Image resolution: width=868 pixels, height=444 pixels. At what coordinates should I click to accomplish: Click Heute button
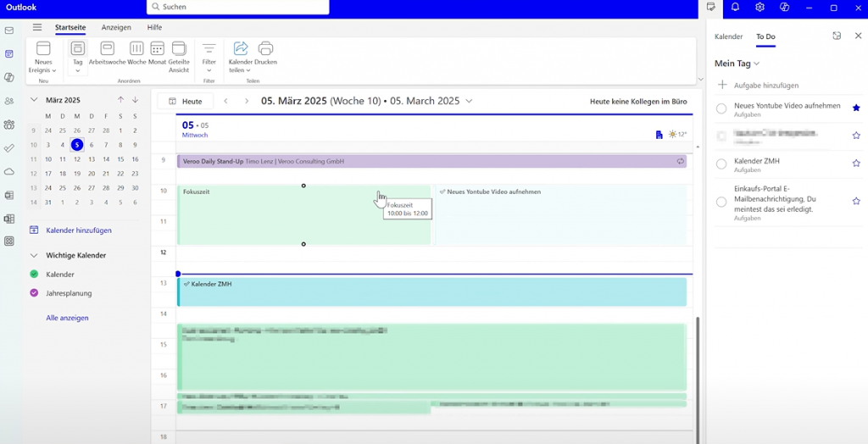coord(185,102)
